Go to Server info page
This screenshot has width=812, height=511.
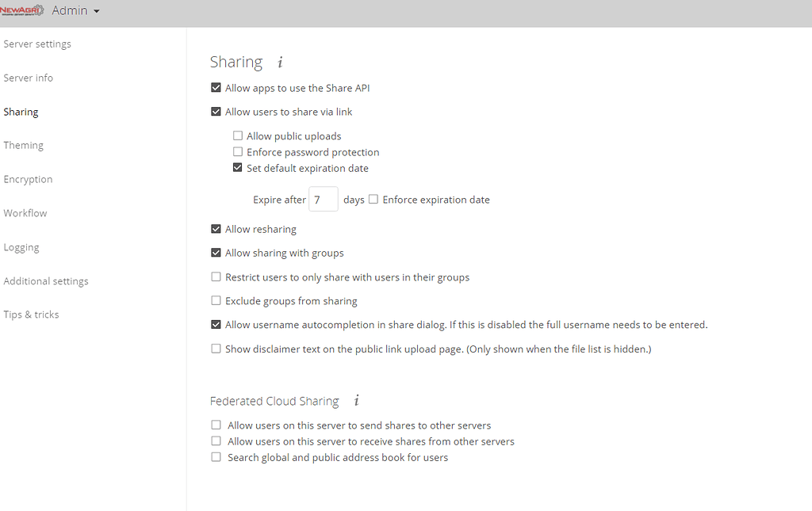click(29, 78)
